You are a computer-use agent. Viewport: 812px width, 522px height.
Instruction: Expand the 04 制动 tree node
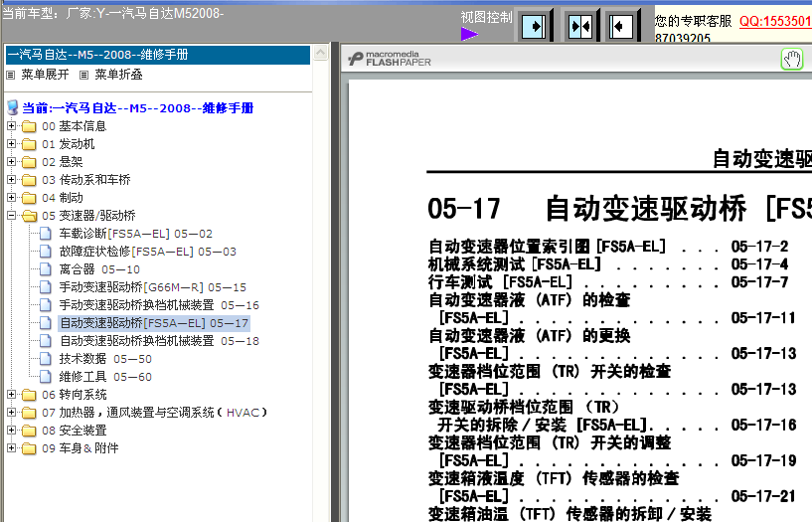pos(11,197)
